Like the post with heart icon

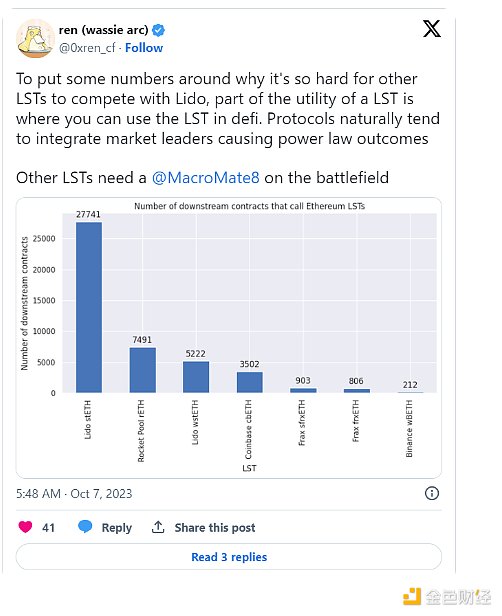(25, 527)
